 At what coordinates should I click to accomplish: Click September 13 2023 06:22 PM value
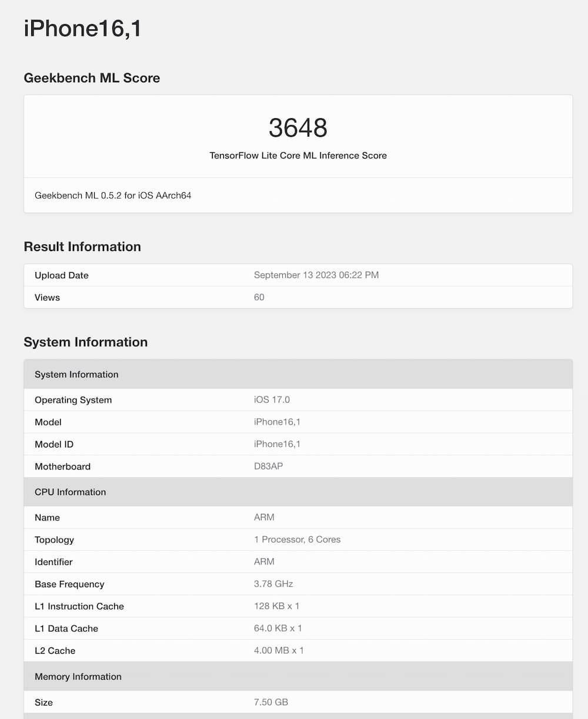[x=316, y=275]
